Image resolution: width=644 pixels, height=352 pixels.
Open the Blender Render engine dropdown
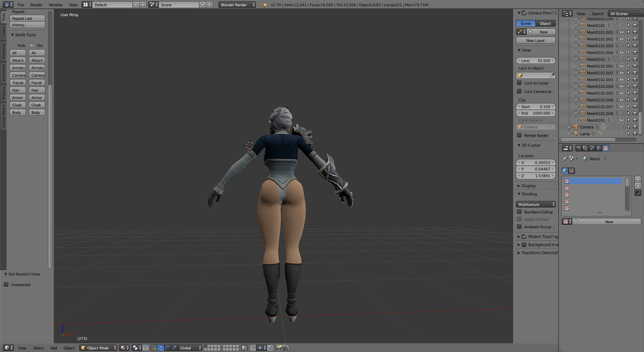tap(237, 5)
